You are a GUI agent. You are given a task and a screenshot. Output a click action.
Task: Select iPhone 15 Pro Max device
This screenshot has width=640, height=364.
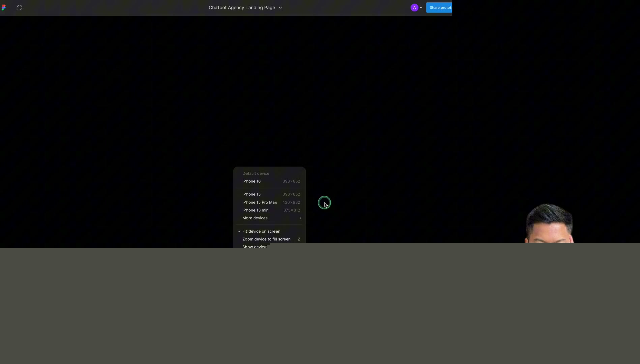tap(269, 202)
